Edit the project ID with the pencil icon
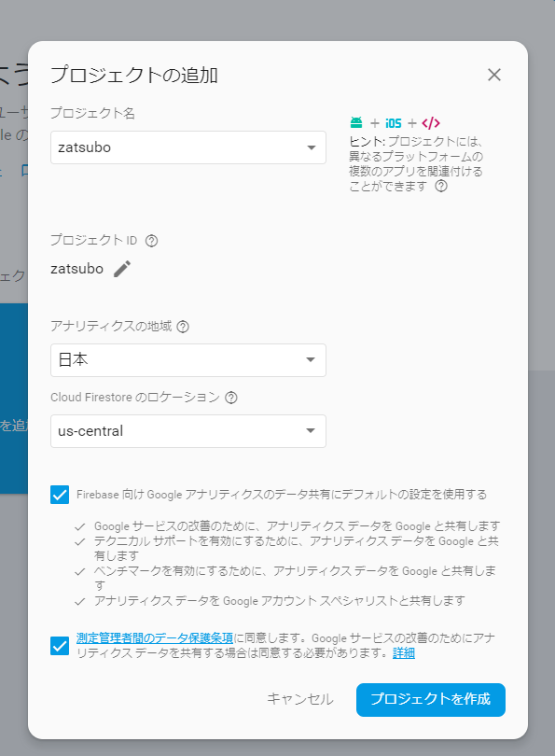Image resolution: width=555 pixels, height=756 pixels. pos(122,269)
